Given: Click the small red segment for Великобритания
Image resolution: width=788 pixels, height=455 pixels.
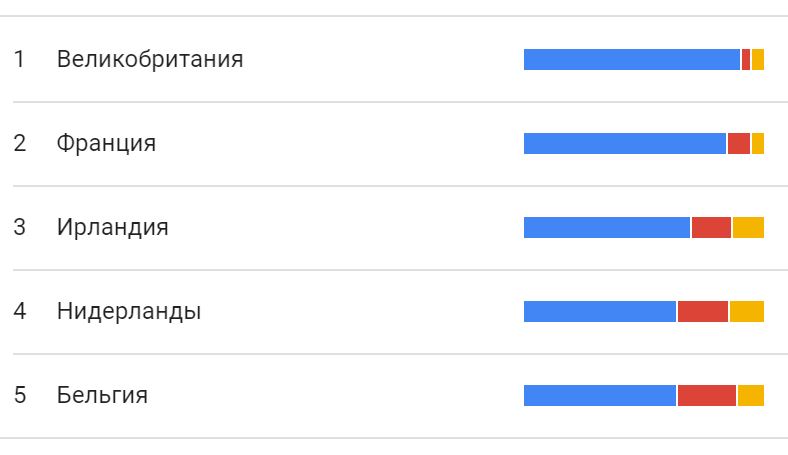Looking at the screenshot, I should (x=746, y=60).
